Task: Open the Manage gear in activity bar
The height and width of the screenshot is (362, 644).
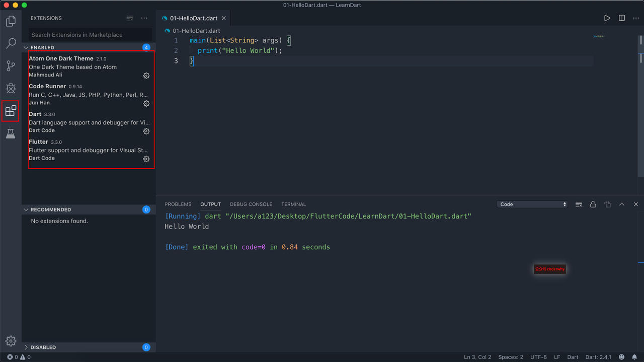Action: [11, 341]
